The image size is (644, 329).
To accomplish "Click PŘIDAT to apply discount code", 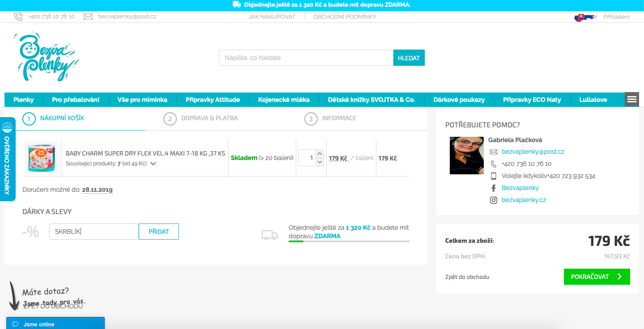I will [x=159, y=232].
